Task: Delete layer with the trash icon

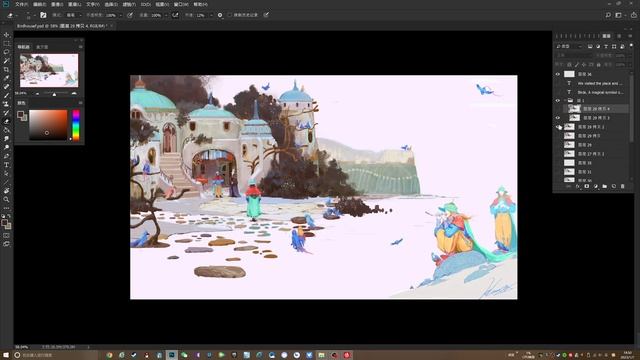Action: click(622, 186)
